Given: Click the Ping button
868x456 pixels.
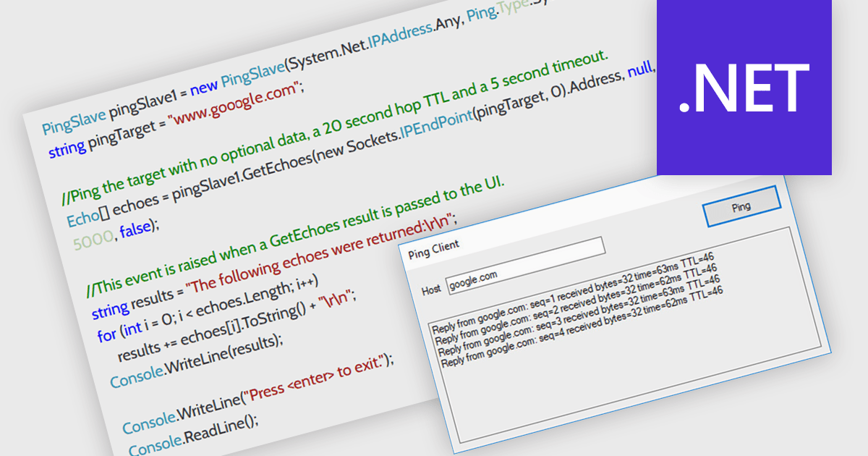Looking at the screenshot, I should (741, 206).
